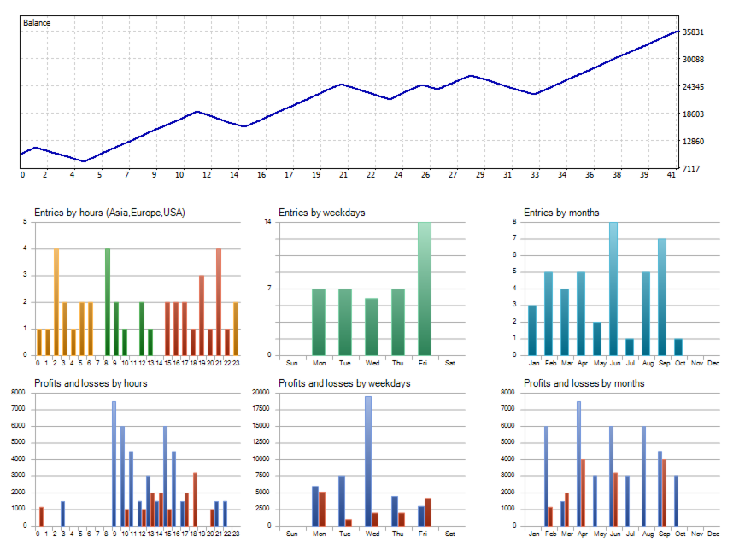Click the hour 9 profit bar in hours chart
Screen dimensions: 745x560
114,464
